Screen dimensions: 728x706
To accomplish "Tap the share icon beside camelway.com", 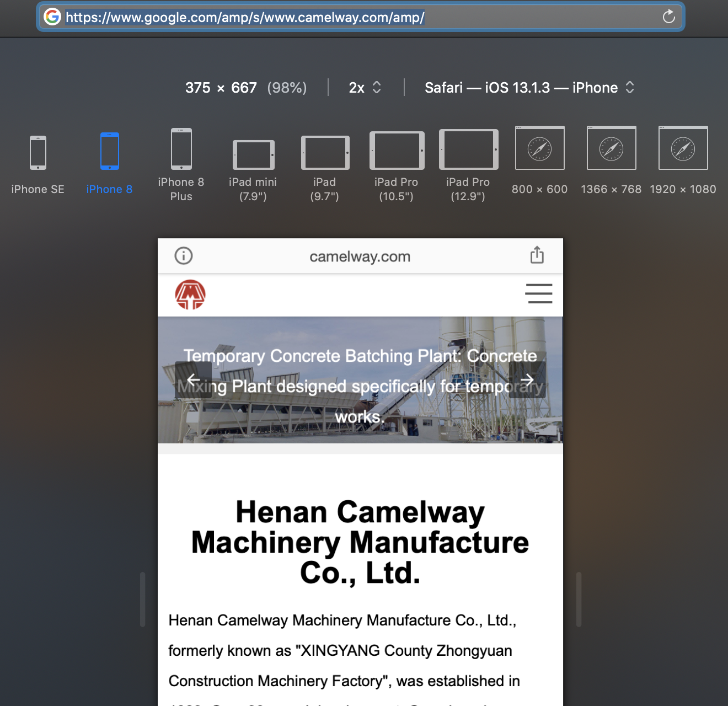I will [x=537, y=255].
